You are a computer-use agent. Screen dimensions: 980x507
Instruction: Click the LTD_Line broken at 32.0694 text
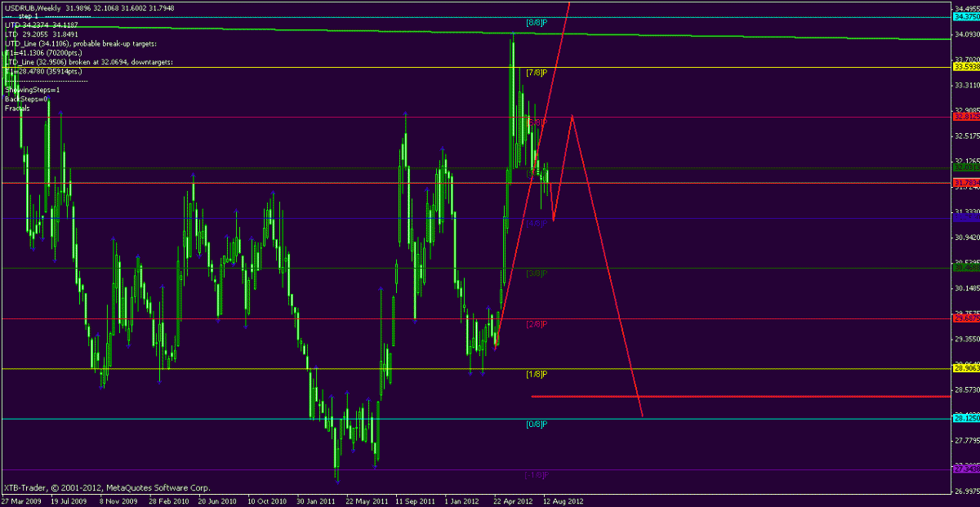(x=88, y=62)
